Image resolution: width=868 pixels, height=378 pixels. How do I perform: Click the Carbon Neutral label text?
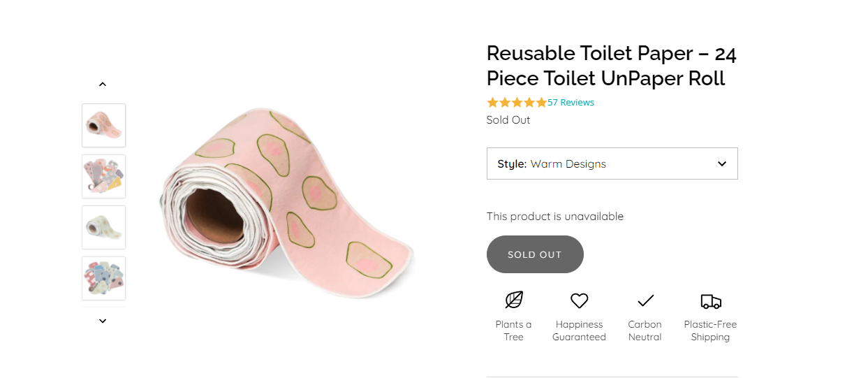click(x=645, y=330)
